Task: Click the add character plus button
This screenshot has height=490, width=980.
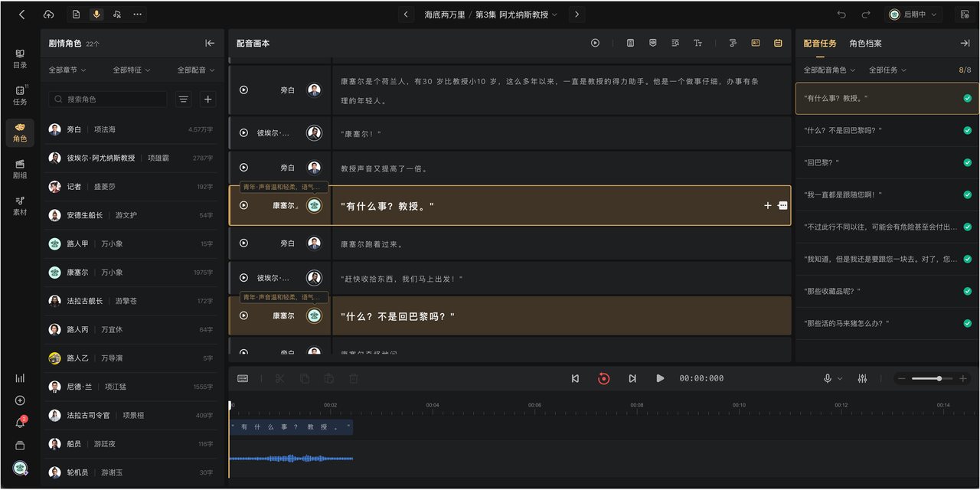Action: 207,99
